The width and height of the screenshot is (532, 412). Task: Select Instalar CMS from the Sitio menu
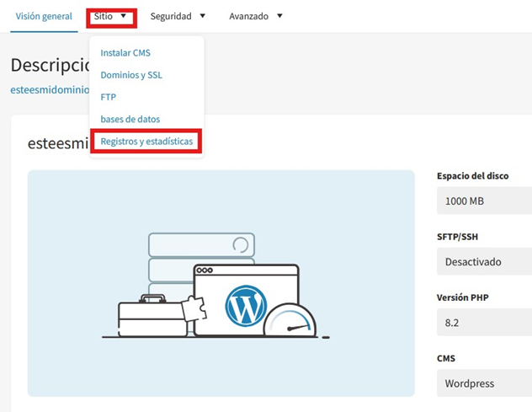point(125,53)
